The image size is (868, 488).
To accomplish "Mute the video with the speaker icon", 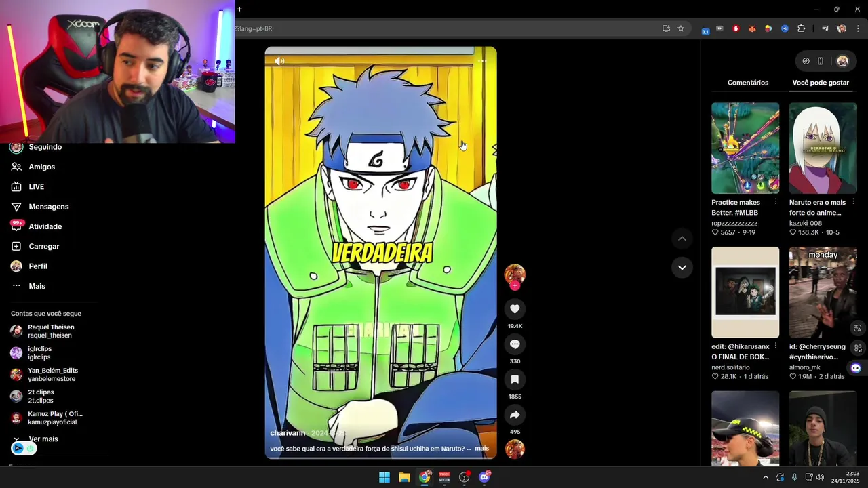I will pos(279,61).
